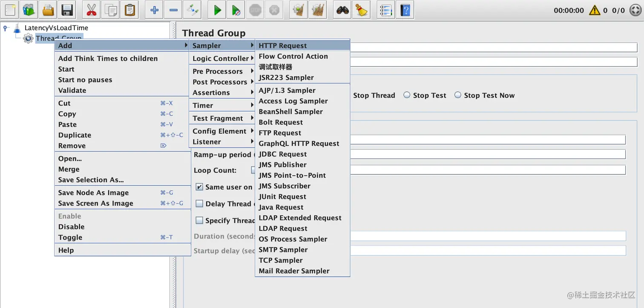Click Duplicate in context menu
This screenshot has height=308, width=644.
(122, 135)
